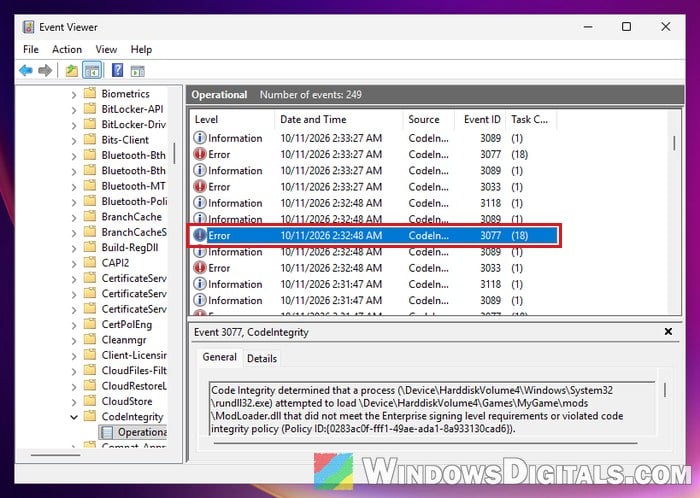700x498 pixels.
Task: Sort by the Task Category column header
Action: click(x=531, y=120)
